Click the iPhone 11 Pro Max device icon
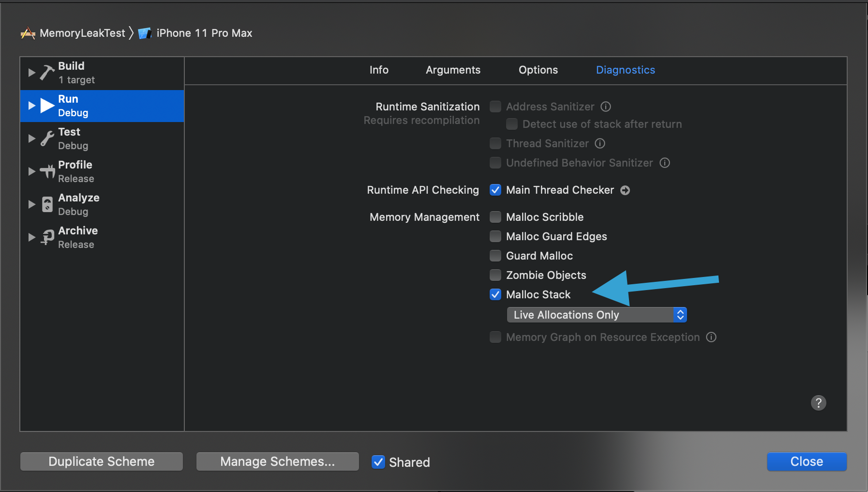868x492 pixels. [x=145, y=33]
